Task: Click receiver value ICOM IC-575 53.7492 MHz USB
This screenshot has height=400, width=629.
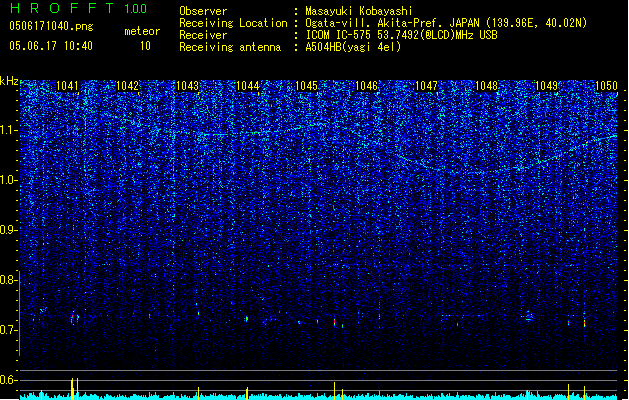Action: (401, 35)
